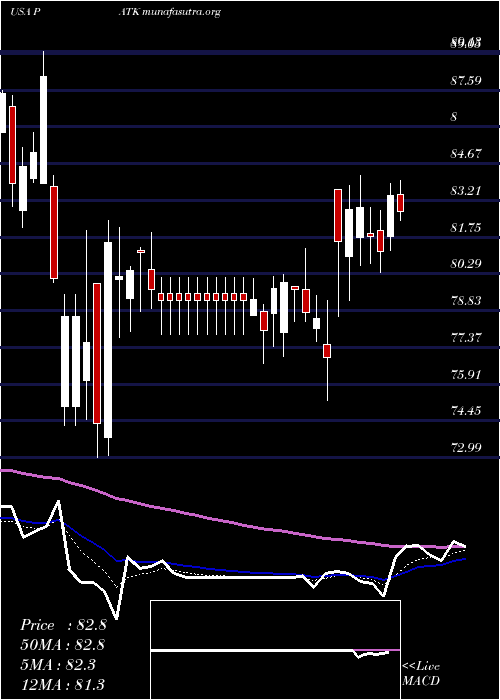Click the 78.83 price axis label
Screen dimensions: 500x700
point(466,300)
